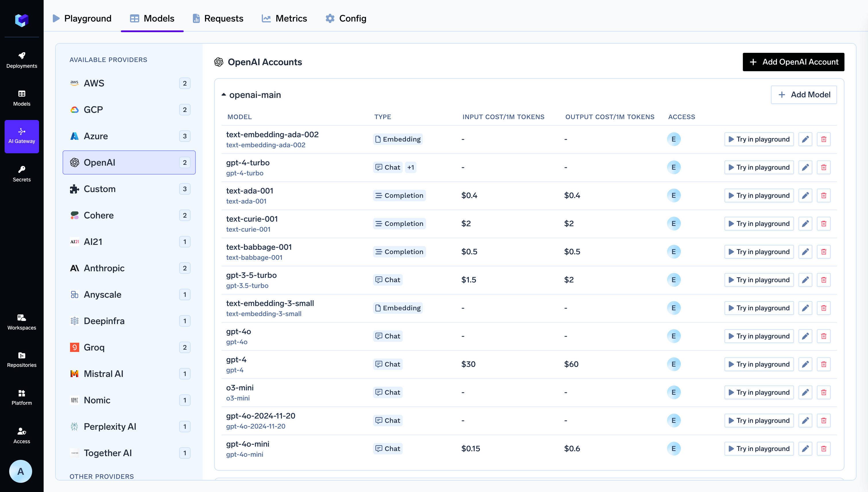Screen dimensions: 868x492
Task: Select the AI21 provider
Action: click(x=129, y=242)
